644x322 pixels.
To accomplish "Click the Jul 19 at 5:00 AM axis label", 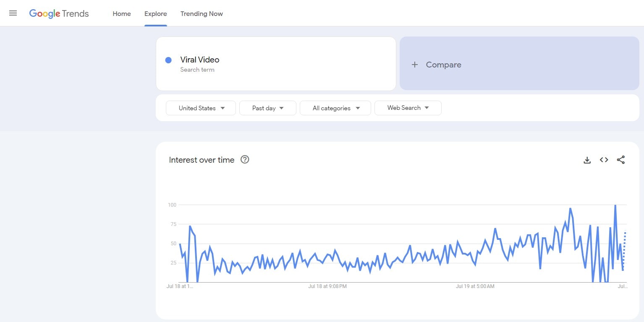I will pyautogui.click(x=475, y=286).
